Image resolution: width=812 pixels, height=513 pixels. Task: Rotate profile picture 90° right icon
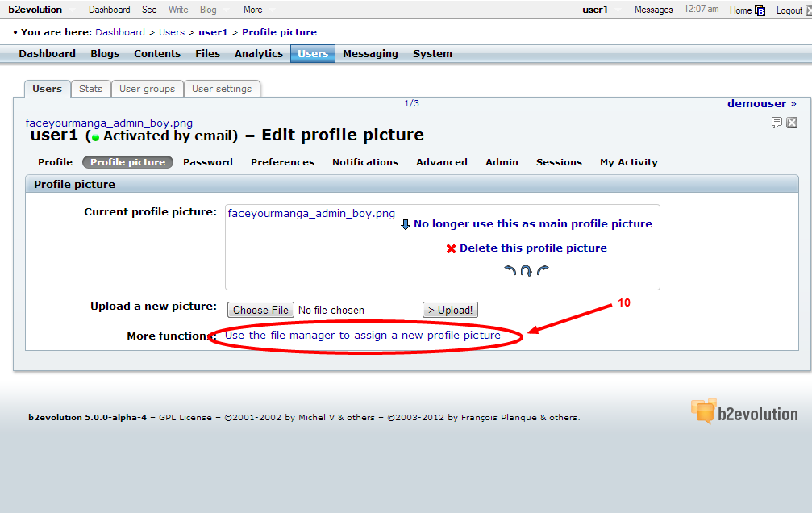(x=543, y=270)
